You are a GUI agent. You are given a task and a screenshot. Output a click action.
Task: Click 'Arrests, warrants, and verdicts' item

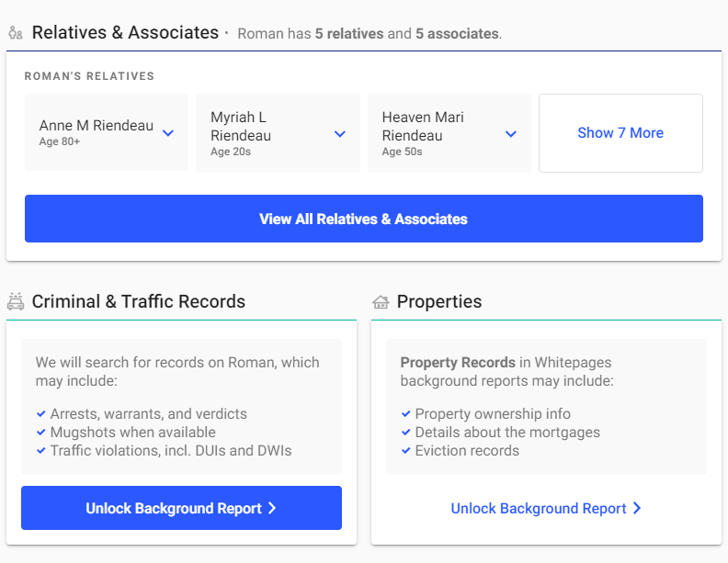tap(149, 413)
